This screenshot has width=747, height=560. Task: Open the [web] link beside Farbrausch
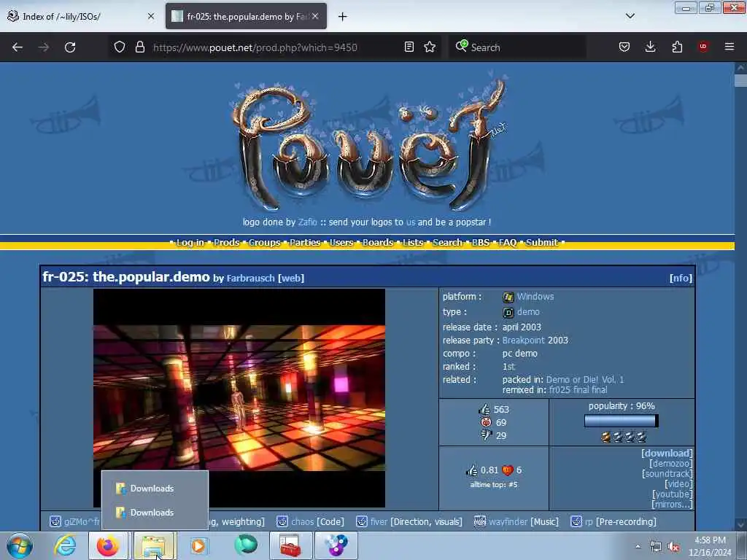pos(291,278)
